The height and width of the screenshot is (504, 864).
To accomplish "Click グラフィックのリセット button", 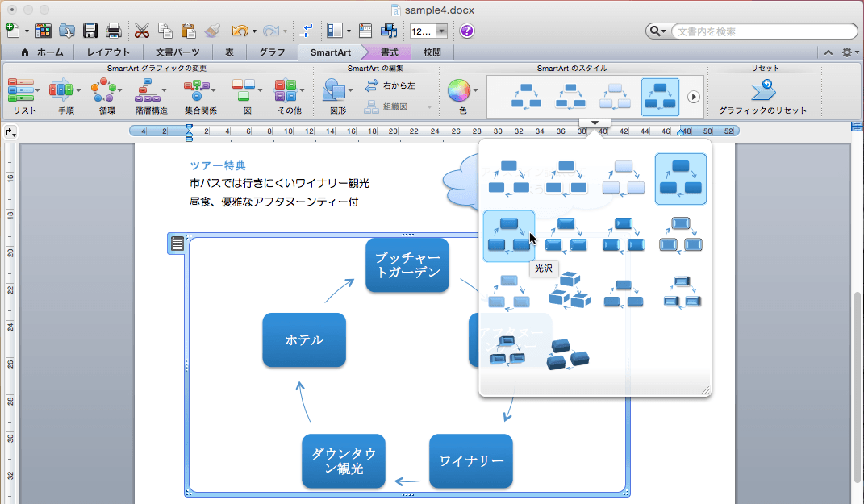I will [762, 98].
